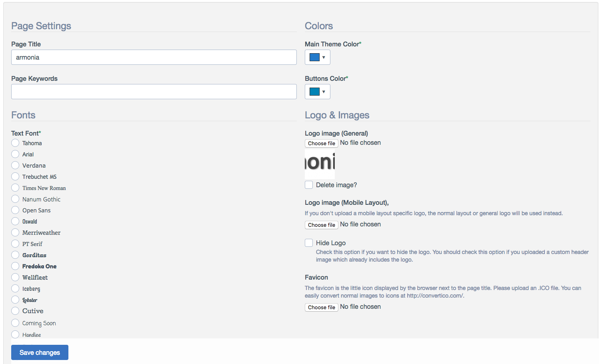Click the Main Theme Color blue swatch
This screenshot has height=364, width=602.
click(x=314, y=57)
